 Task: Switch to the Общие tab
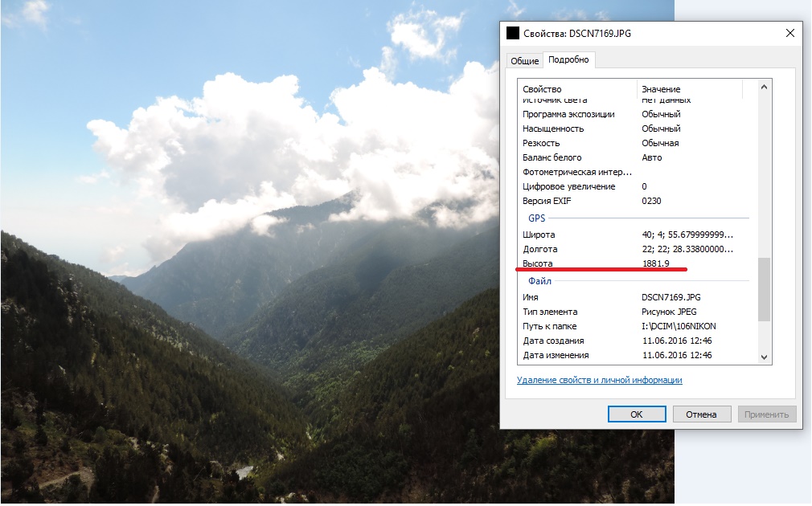(525, 60)
